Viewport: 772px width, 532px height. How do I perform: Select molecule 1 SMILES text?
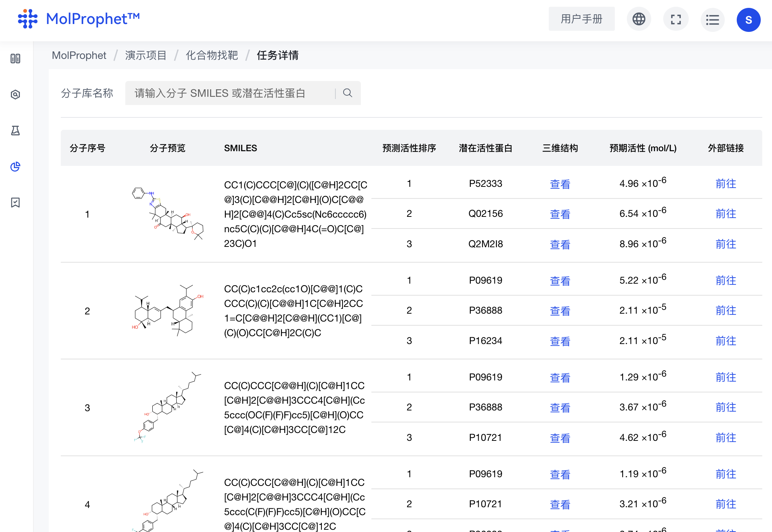[x=296, y=214]
